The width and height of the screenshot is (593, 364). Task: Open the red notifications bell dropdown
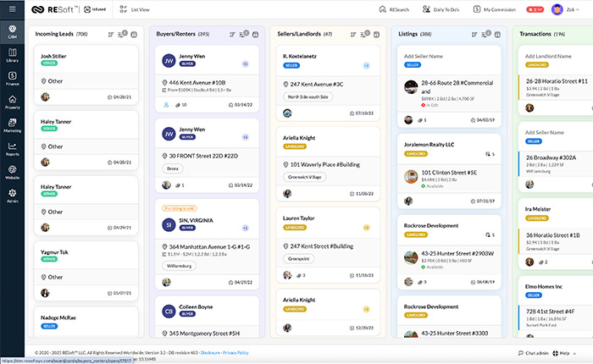tap(535, 9)
